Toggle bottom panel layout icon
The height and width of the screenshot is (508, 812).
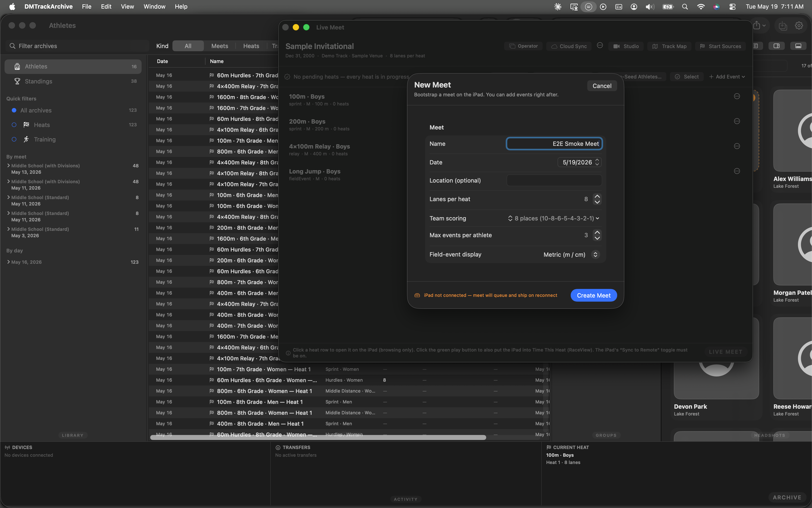[798, 46]
